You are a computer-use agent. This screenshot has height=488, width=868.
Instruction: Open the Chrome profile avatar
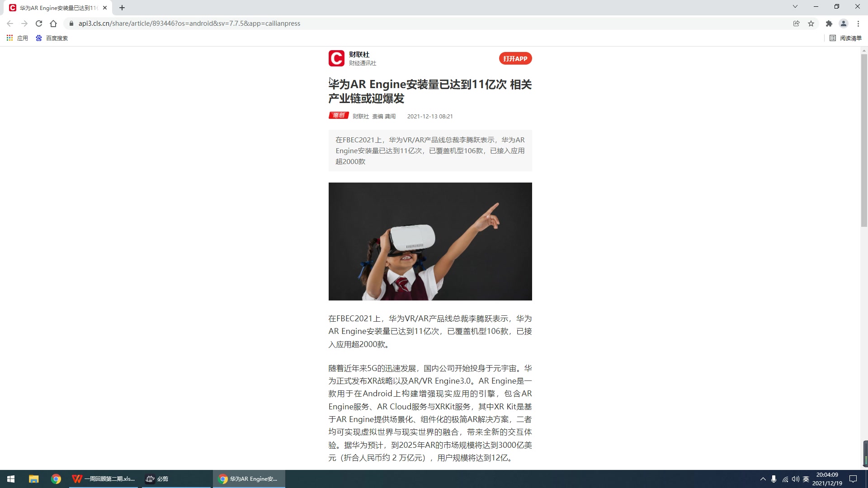pyautogui.click(x=843, y=23)
